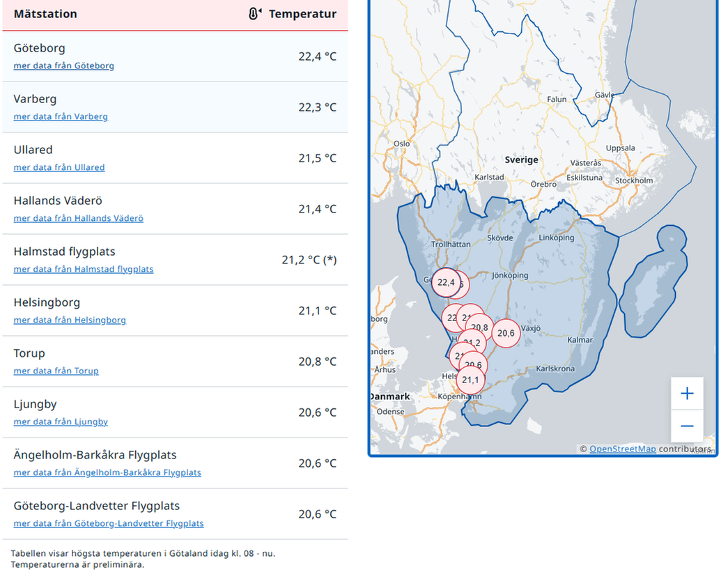Select the 21,2 °C (*) Halmstad value
This screenshot has height=572, width=728.
[x=309, y=260]
